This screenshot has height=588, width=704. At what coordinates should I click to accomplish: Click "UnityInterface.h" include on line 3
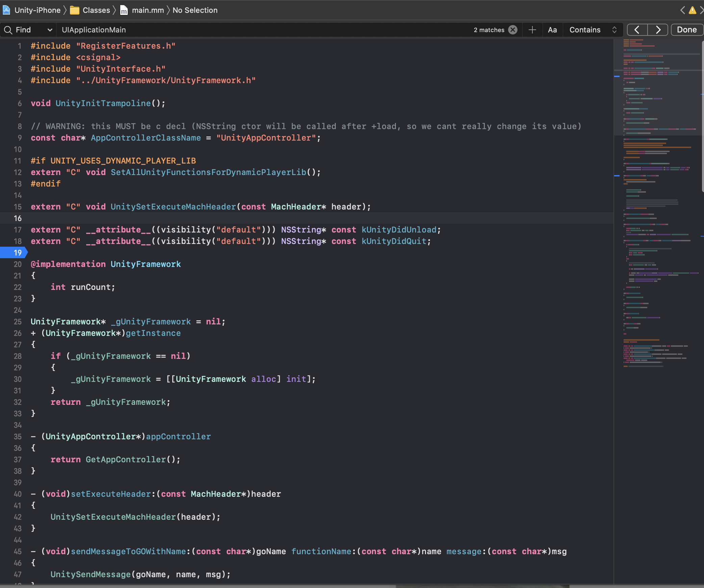click(x=121, y=69)
